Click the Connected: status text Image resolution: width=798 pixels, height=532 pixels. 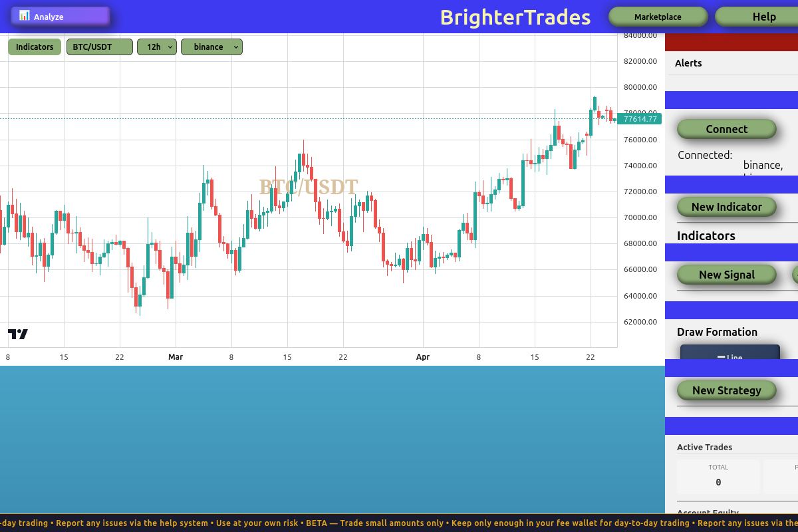pyautogui.click(x=705, y=155)
